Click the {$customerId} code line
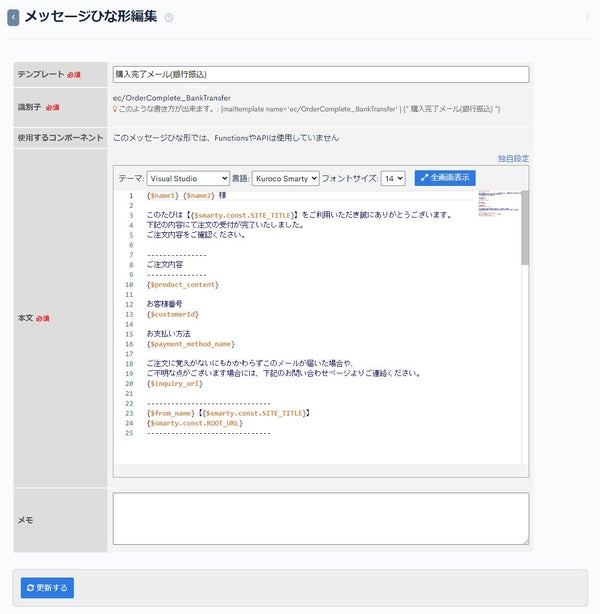Viewport: 600px width, 614px height. pos(173,314)
